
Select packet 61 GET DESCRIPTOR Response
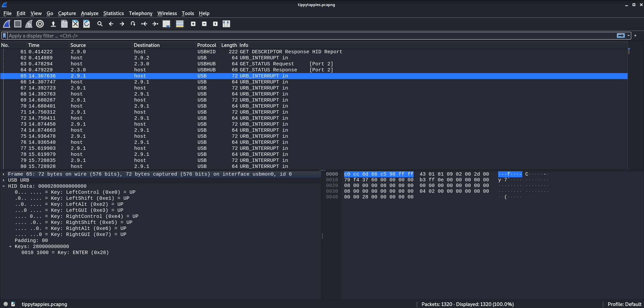coord(314,52)
